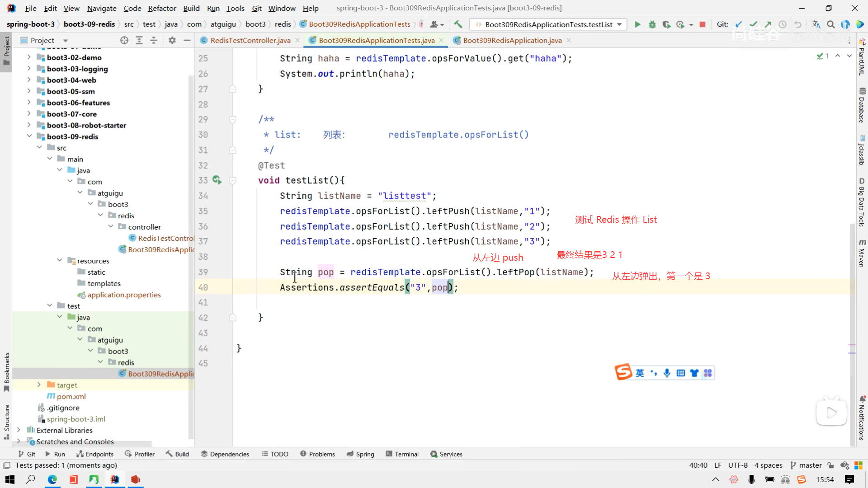The height and width of the screenshot is (488, 868).
Task: Click Collapse All icon in Project panel
Action: (x=154, y=40)
